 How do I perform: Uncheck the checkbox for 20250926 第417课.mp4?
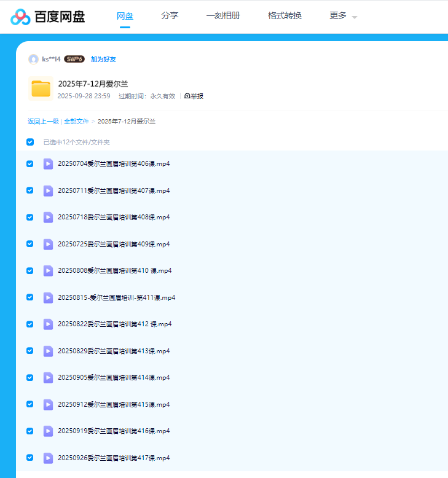point(30,458)
